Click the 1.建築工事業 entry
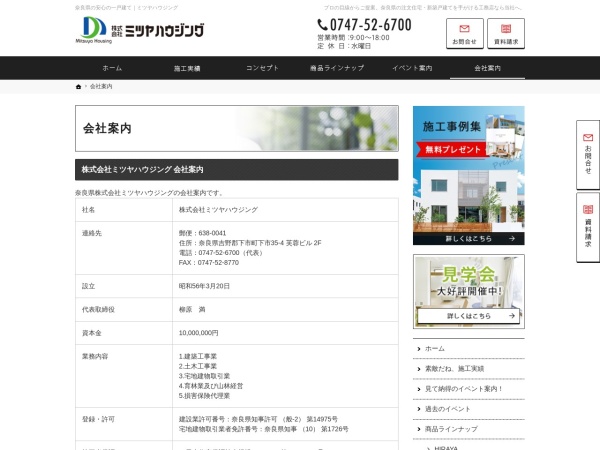The image size is (600, 450). [x=198, y=356]
